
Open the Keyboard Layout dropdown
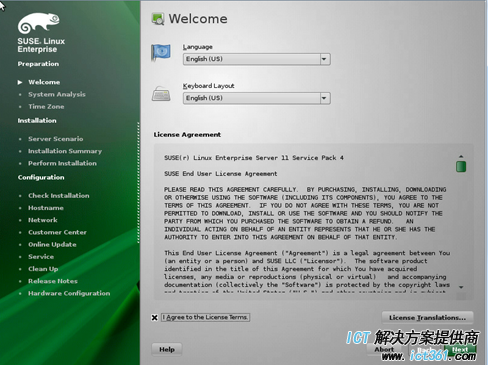point(257,98)
